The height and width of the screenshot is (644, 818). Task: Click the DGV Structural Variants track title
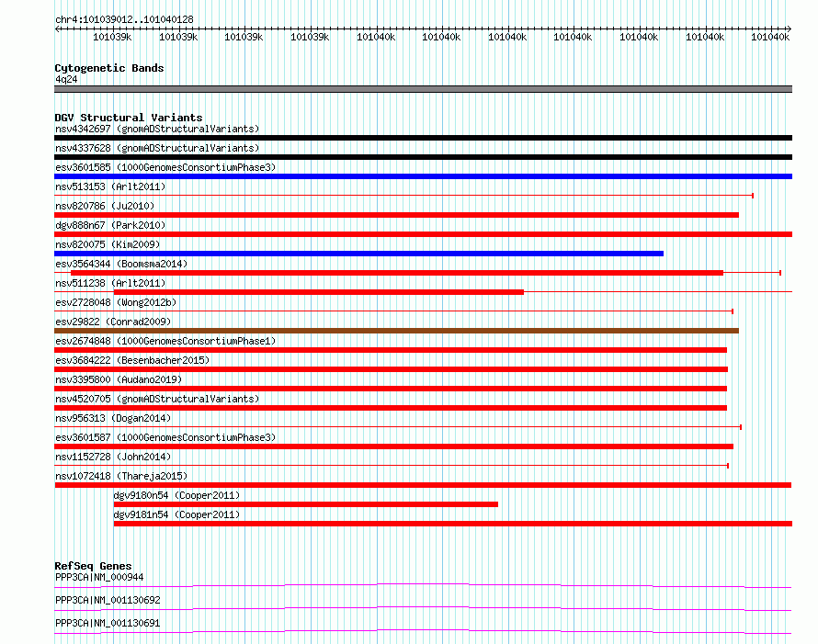(x=129, y=118)
